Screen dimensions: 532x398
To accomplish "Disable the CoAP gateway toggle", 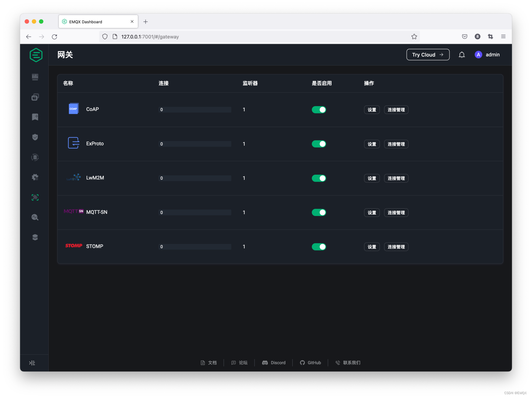I will pos(319,110).
